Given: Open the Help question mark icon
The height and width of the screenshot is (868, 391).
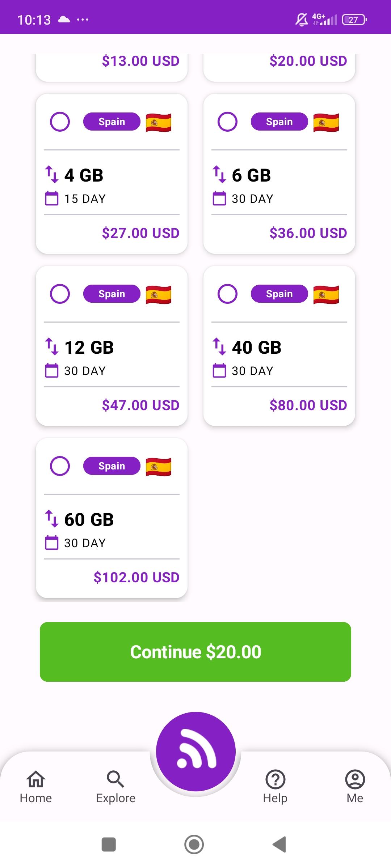Looking at the screenshot, I should (275, 787).
